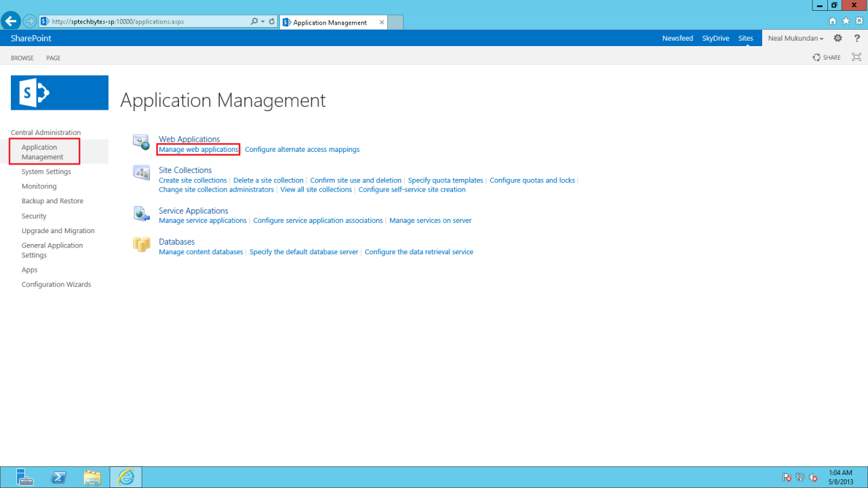Image resolution: width=868 pixels, height=488 pixels.
Task: Click the Databases icon
Action: [141, 244]
